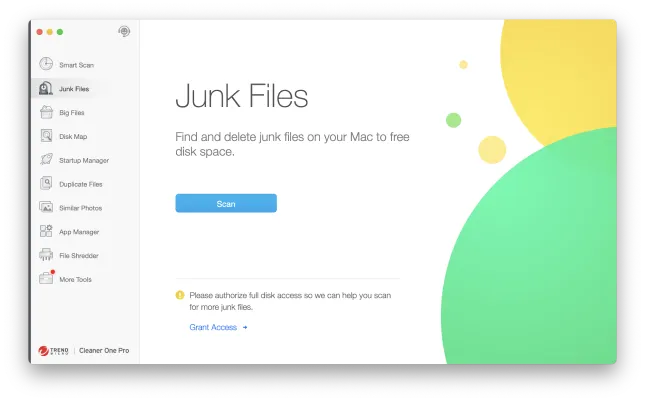645x402 pixels.
Task: Click the arrow next to Grant Access
Action: pos(244,327)
